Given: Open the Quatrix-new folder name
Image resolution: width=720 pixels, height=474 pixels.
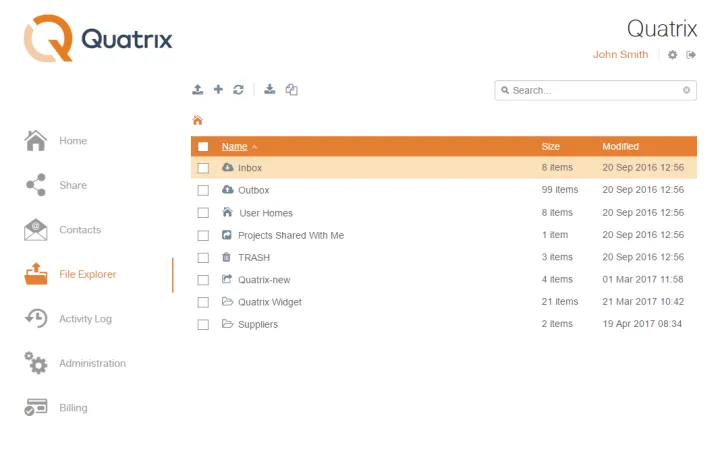Looking at the screenshot, I should point(264,280).
